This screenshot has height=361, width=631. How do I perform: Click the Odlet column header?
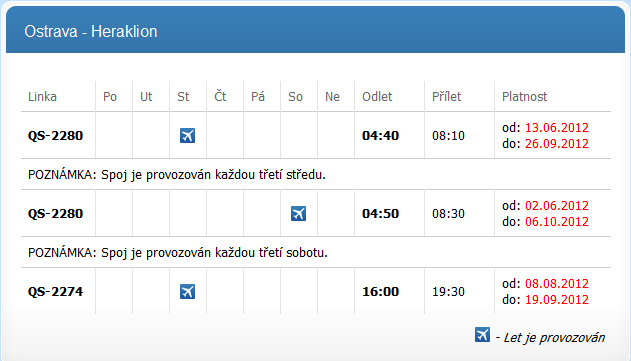click(x=377, y=97)
